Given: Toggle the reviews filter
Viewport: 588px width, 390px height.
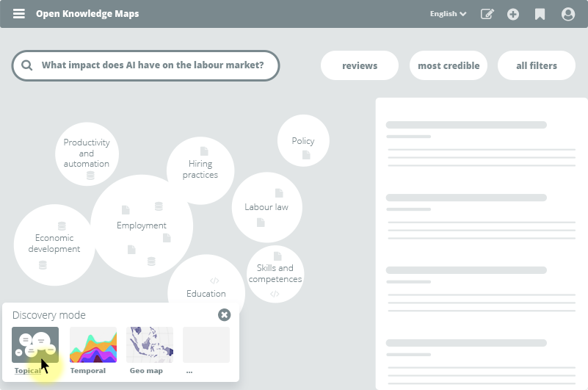Looking at the screenshot, I should 360,65.
